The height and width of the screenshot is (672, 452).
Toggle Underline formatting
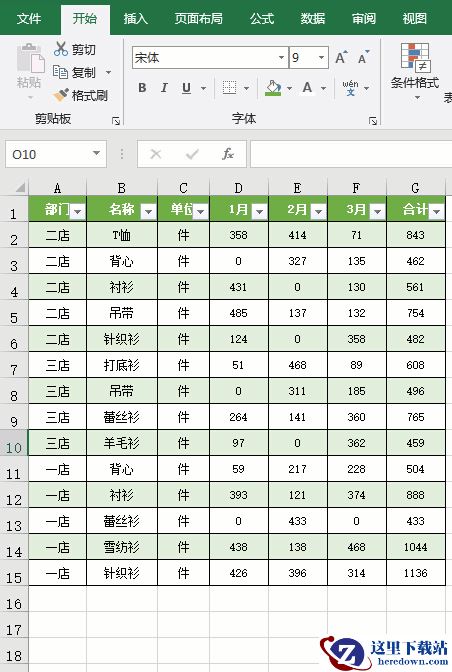point(186,88)
